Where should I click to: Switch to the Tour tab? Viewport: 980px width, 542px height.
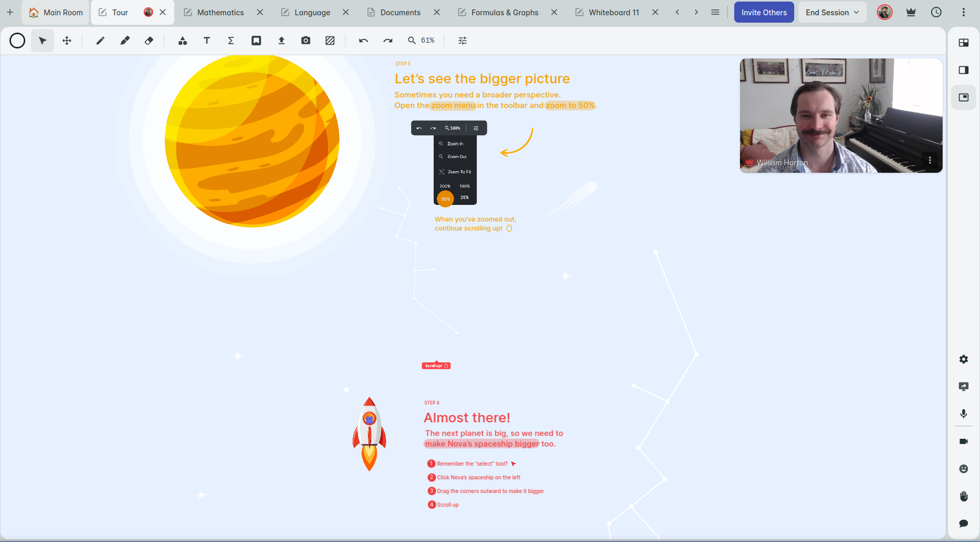click(x=120, y=13)
